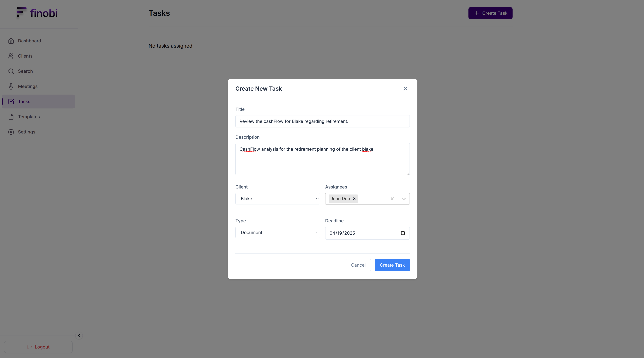Click the purple Create Task header button
Image resolution: width=644 pixels, height=358 pixels.
(490, 13)
